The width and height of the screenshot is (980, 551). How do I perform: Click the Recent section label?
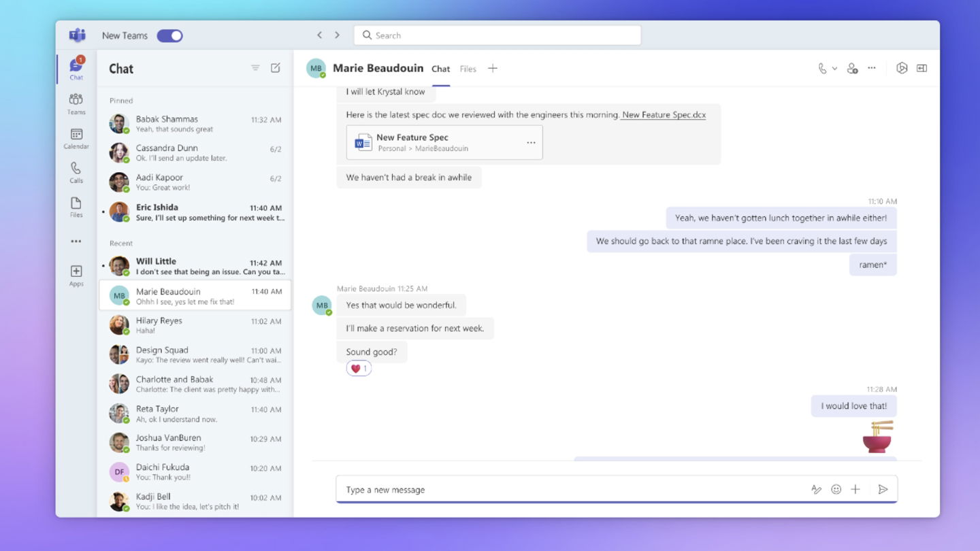121,243
